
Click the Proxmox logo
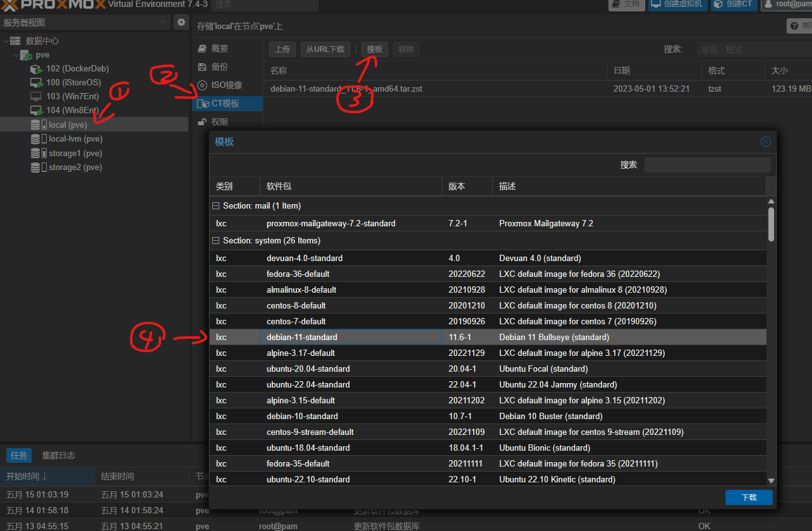click(x=53, y=4)
